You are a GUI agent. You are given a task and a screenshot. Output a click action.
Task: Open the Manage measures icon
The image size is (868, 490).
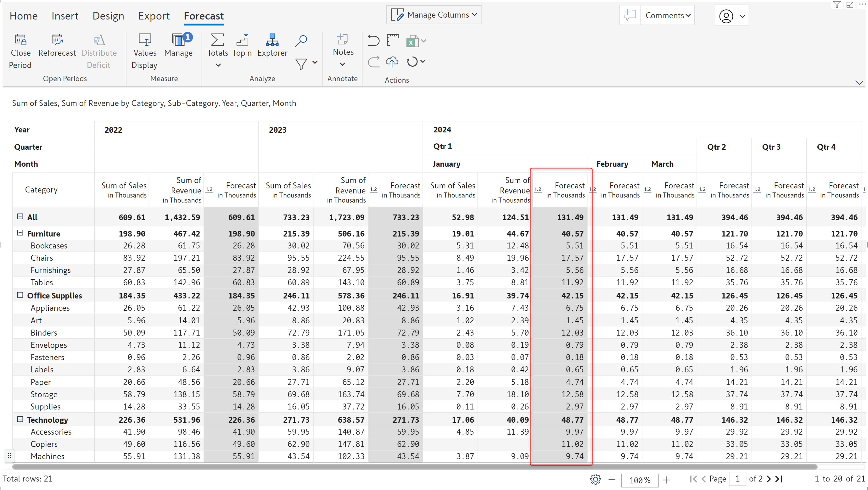click(179, 40)
